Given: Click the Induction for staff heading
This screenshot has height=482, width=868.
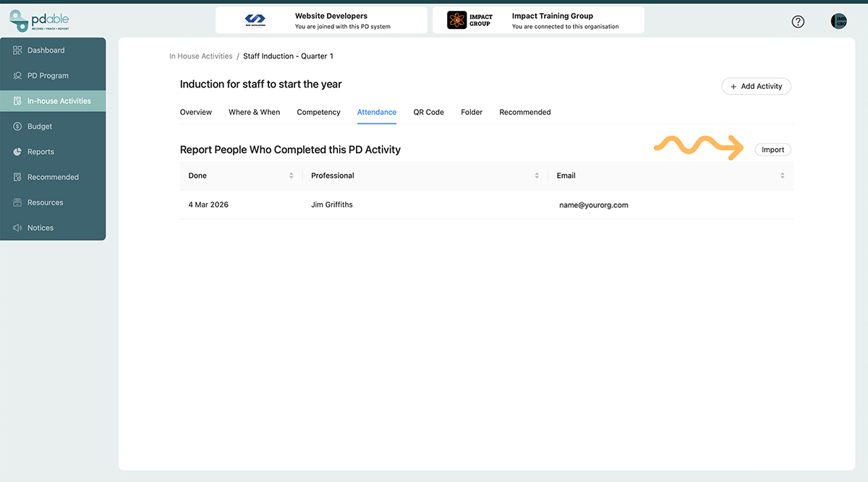Looking at the screenshot, I should tap(261, 85).
